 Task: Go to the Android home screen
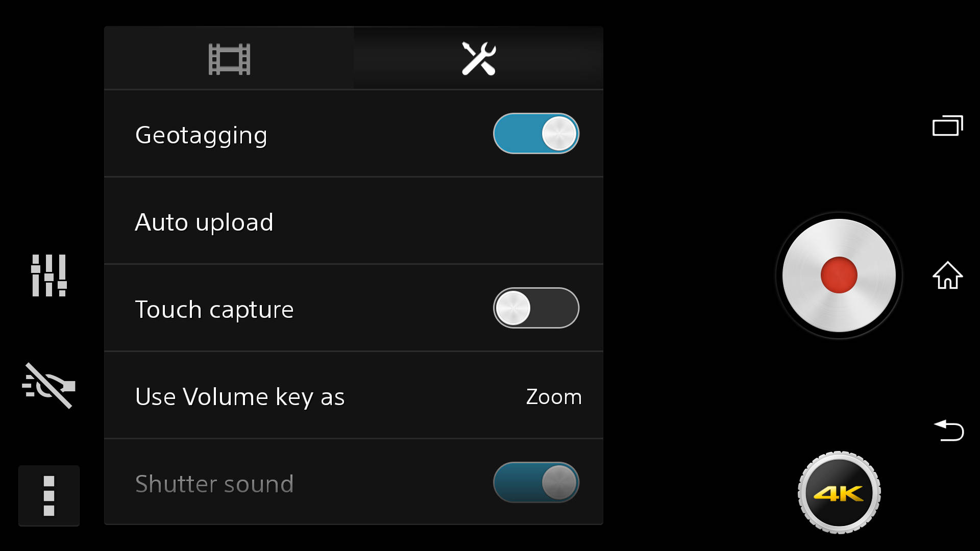pyautogui.click(x=948, y=275)
